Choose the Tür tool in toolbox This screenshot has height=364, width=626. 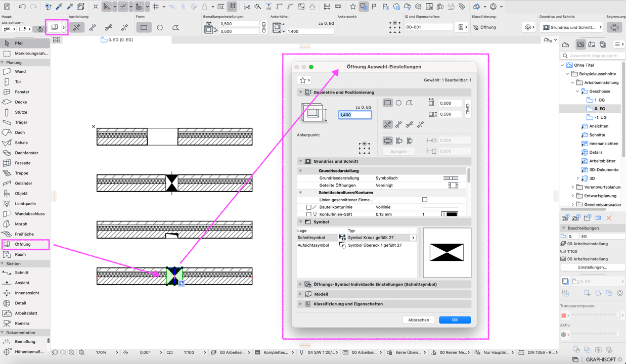(x=25, y=81)
